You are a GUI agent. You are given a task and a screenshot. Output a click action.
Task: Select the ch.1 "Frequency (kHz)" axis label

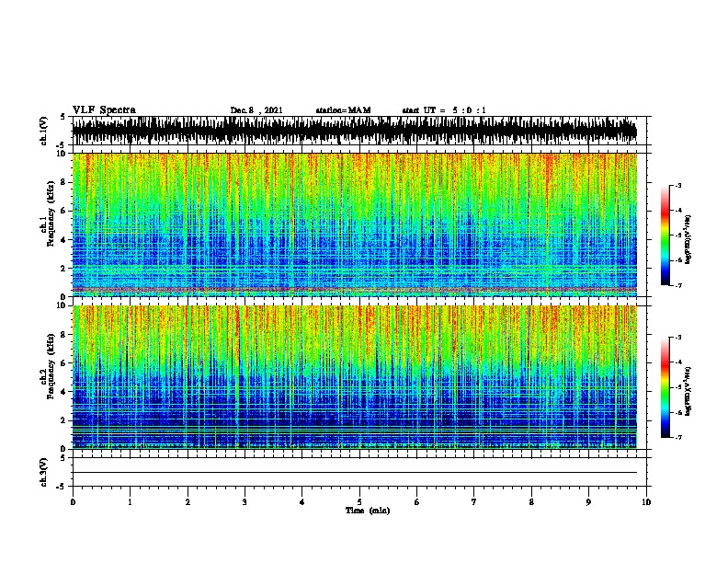click(x=51, y=213)
